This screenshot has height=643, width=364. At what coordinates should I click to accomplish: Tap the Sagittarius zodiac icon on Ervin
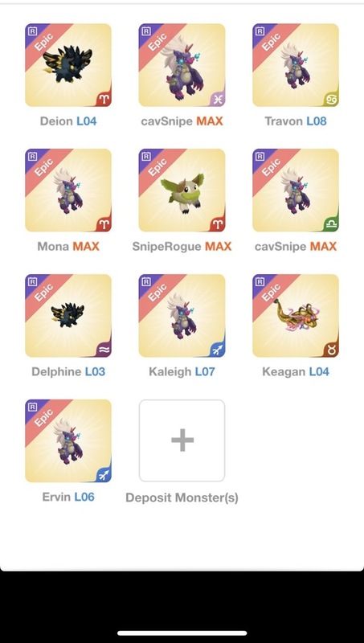tap(104, 475)
